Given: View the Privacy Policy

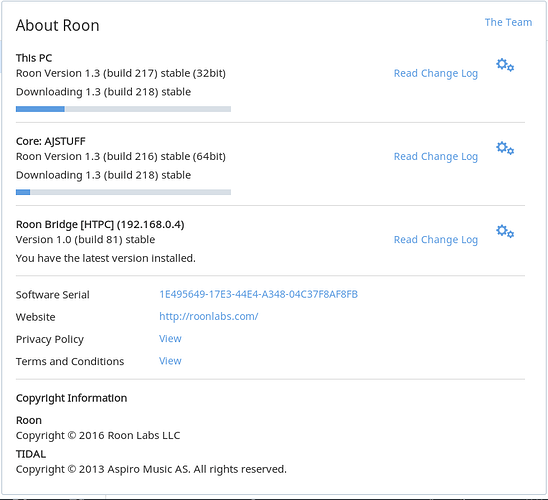Looking at the screenshot, I should point(170,339).
